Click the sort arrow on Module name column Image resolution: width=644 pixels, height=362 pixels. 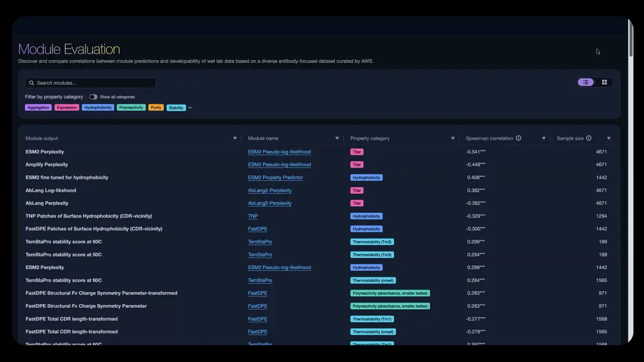pyautogui.click(x=337, y=138)
